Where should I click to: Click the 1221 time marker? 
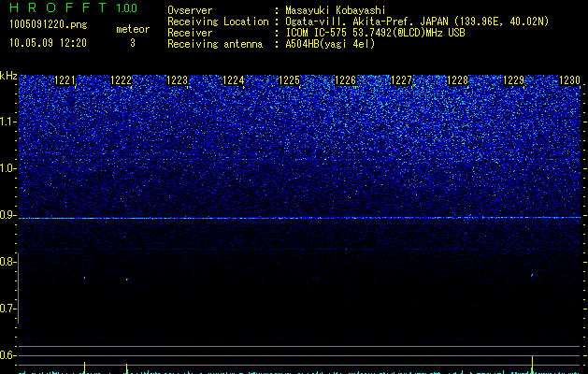(65, 80)
